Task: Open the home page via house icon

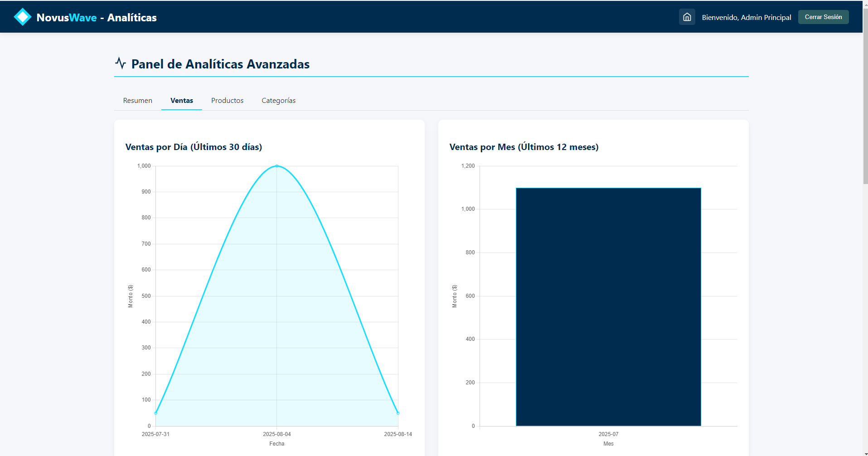Action: [x=687, y=17]
